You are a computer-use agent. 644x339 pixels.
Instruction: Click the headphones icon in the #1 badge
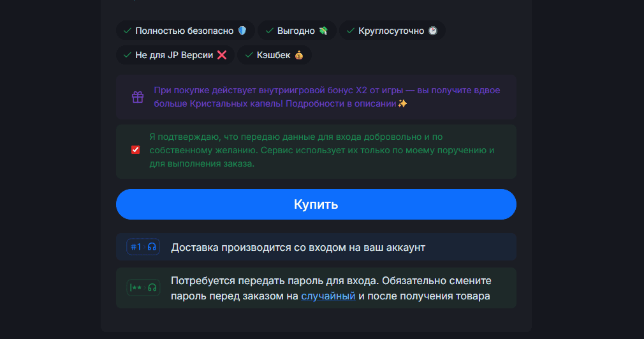152,247
